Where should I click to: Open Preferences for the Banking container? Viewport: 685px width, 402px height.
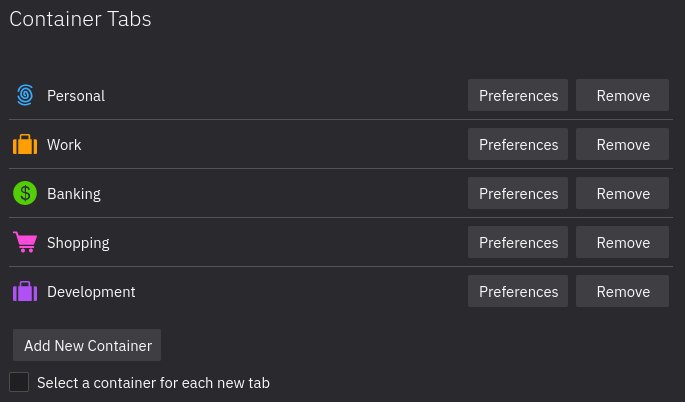point(518,193)
